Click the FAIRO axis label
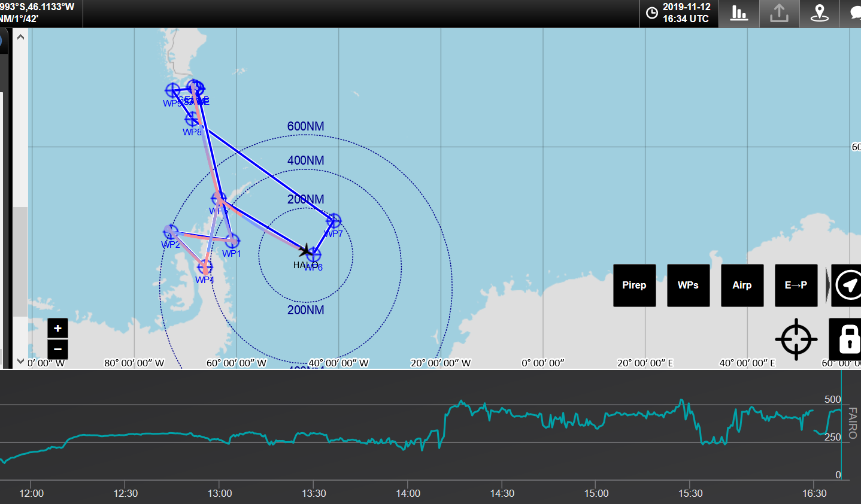The height and width of the screenshot is (504, 861). point(853,423)
